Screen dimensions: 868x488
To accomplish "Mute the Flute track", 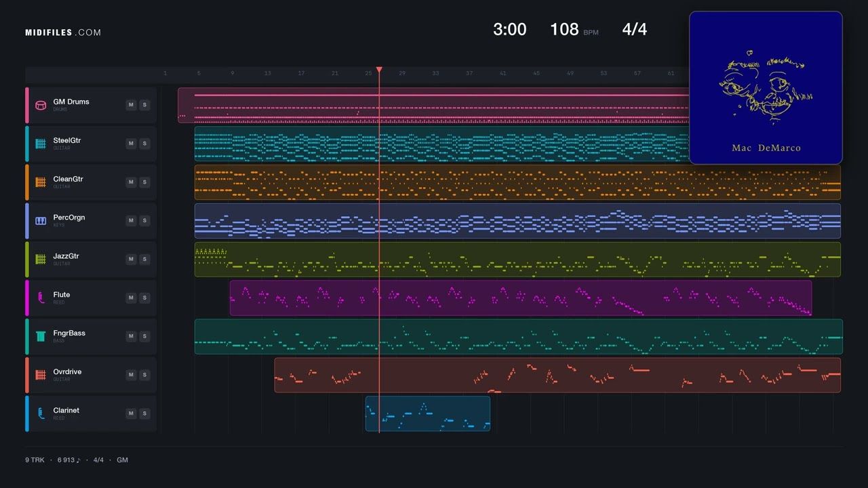I will pyautogui.click(x=131, y=298).
